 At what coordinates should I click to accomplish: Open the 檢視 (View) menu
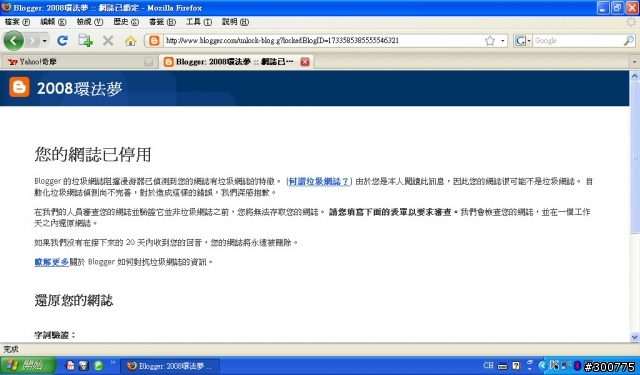(x=90, y=22)
